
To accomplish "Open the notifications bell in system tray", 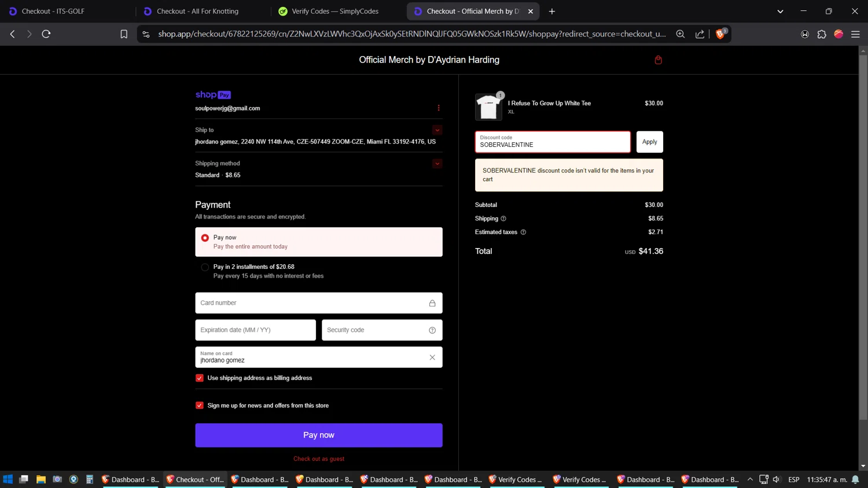I will 855,479.
